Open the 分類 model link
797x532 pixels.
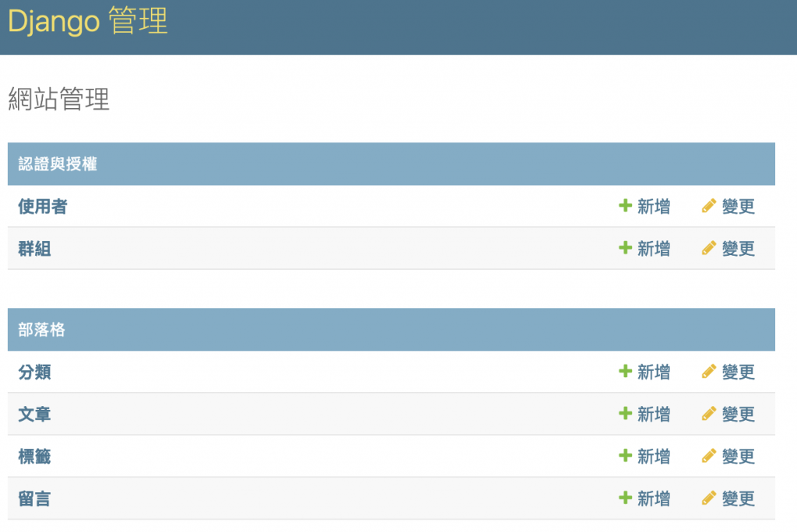34,372
